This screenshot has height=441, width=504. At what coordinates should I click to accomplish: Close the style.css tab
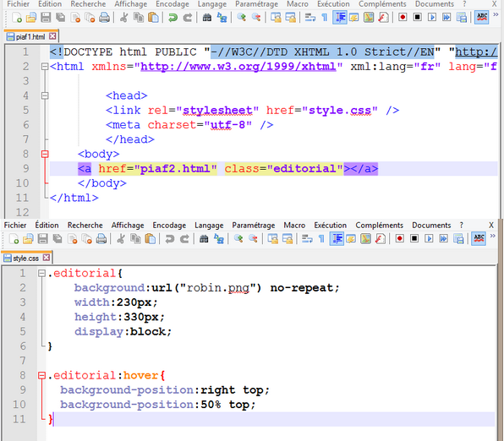click(47, 258)
